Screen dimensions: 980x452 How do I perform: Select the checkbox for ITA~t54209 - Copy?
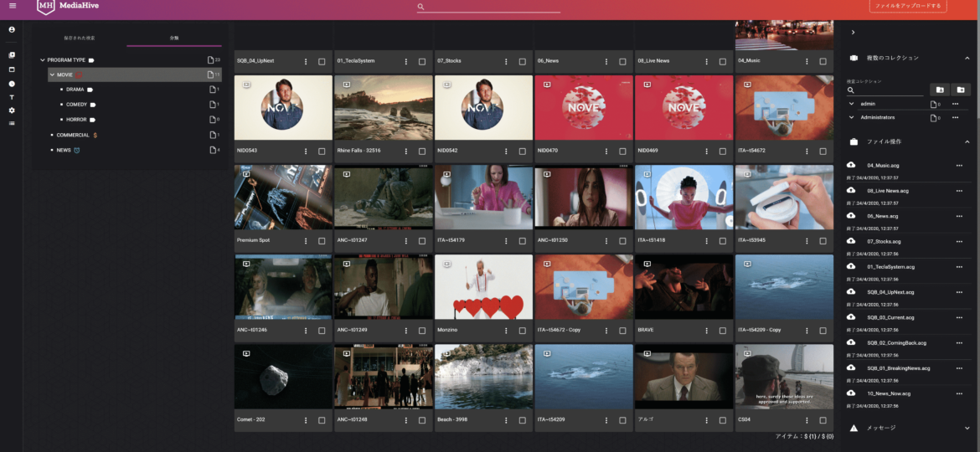(823, 331)
